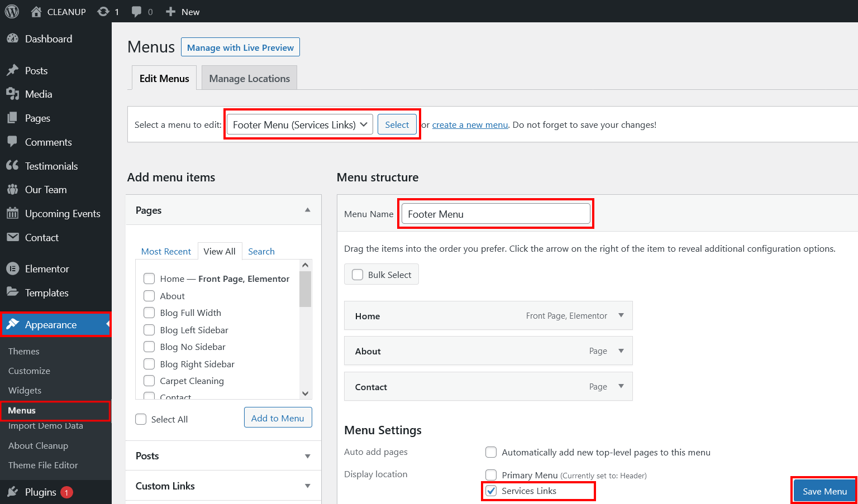Uncheck the Services Links display location

pyautogui.click(x=492, y=491)
